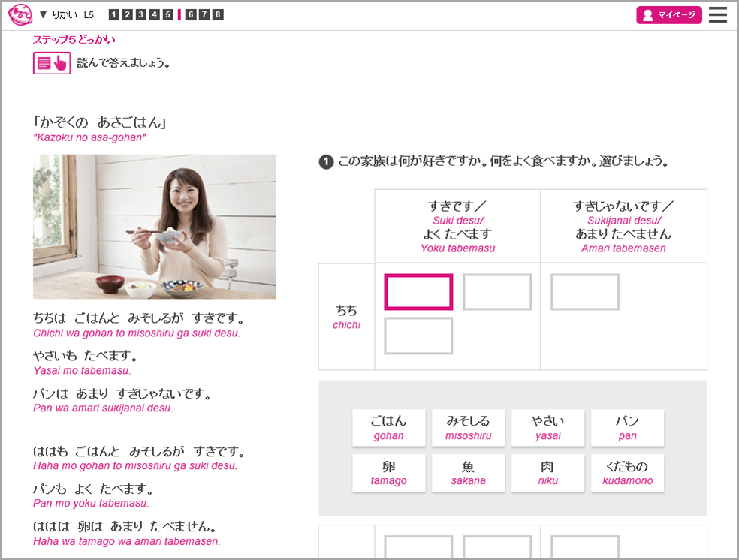Image resolution: width=739 pixels, height=560 pixels.
Task: Click sentence ははは 卵は あまり たべません
Action: (125, 526)
